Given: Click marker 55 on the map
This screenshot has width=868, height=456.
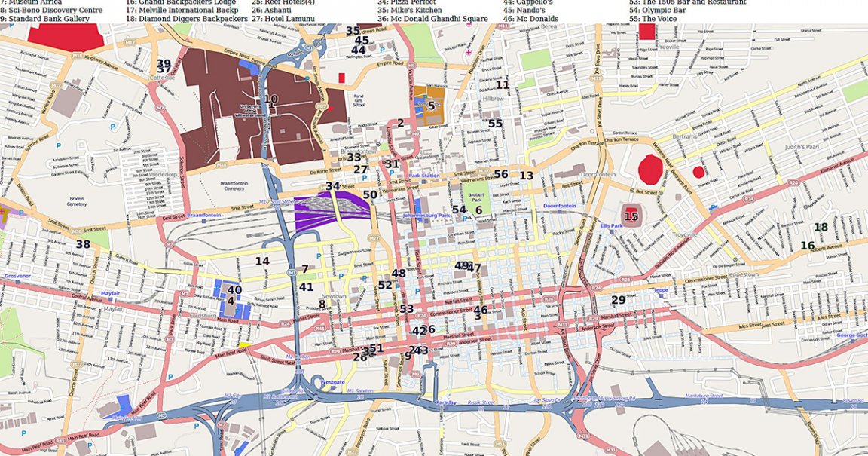Looking at the screenshot, I should pyautogui.click(x=495, y=124).
